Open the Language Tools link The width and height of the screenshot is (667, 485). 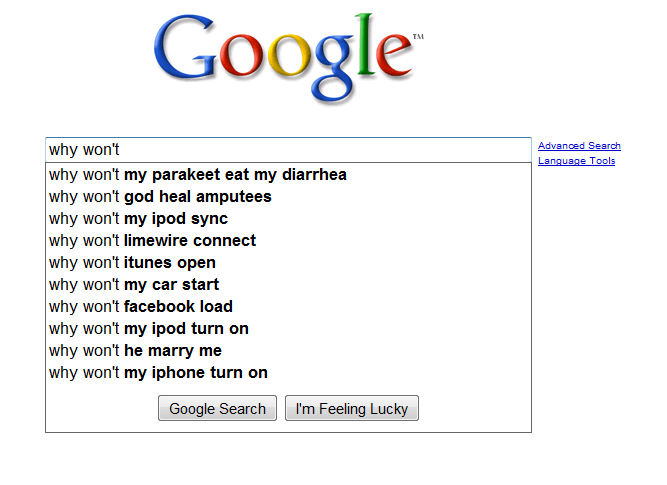pos(576,161)
